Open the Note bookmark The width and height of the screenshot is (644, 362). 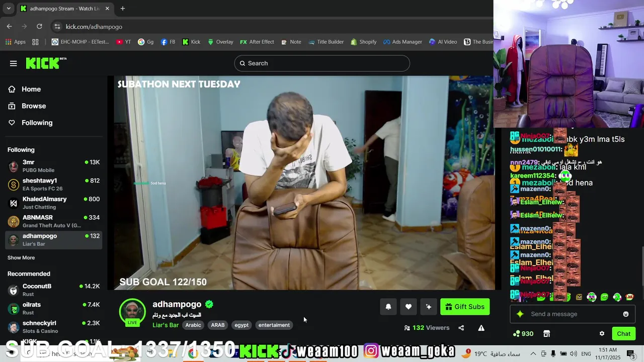point(291,42)
